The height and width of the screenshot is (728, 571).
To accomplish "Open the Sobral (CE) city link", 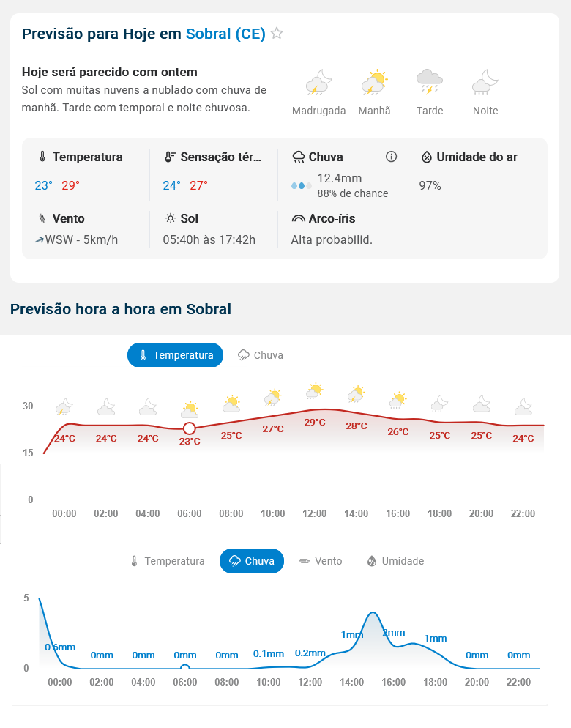I will pos(225,34).
